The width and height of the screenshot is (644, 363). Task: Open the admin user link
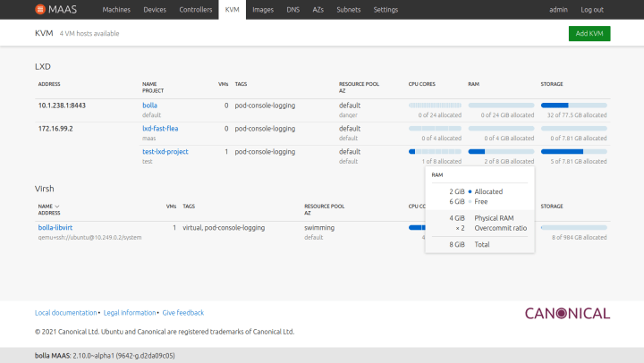coord(558,10)
